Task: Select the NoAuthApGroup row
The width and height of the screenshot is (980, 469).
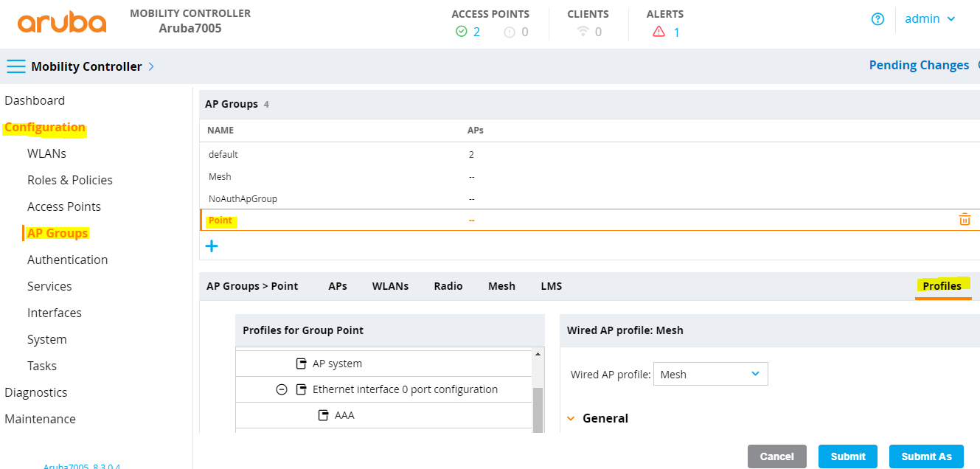Action: 590,198
